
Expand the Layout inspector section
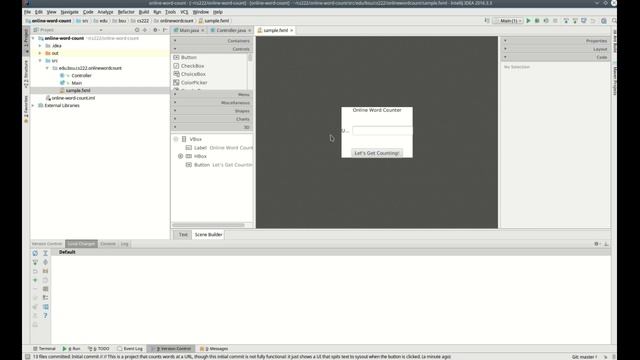556,49
